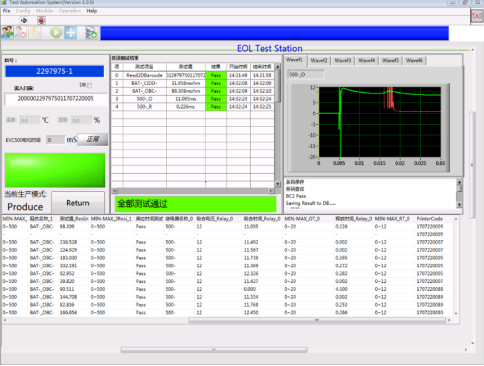Viewport: 484px width, 366px height.
Task: Click the temperature field before °C
Action: (x=30, y=120)
